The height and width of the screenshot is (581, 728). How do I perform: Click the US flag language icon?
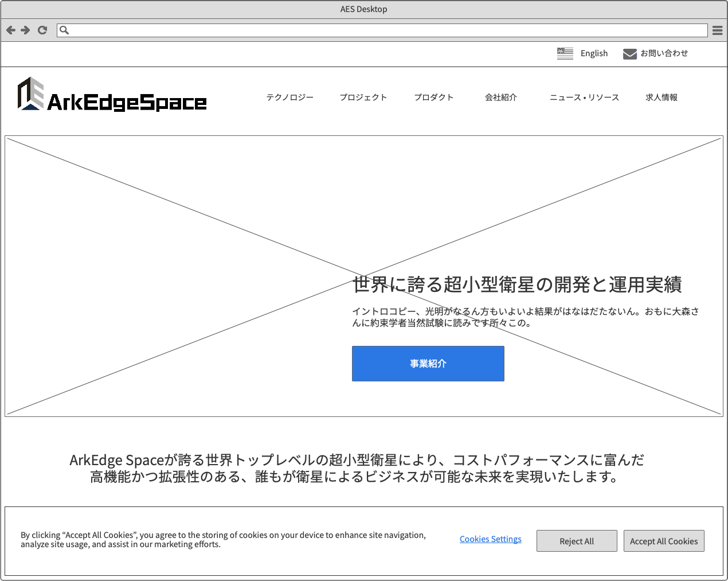565,53
